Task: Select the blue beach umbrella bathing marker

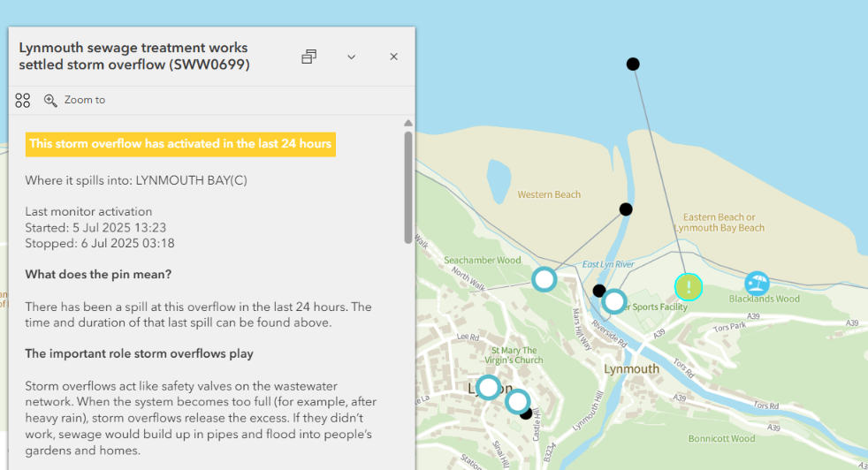Action: (x=757, y=284)
